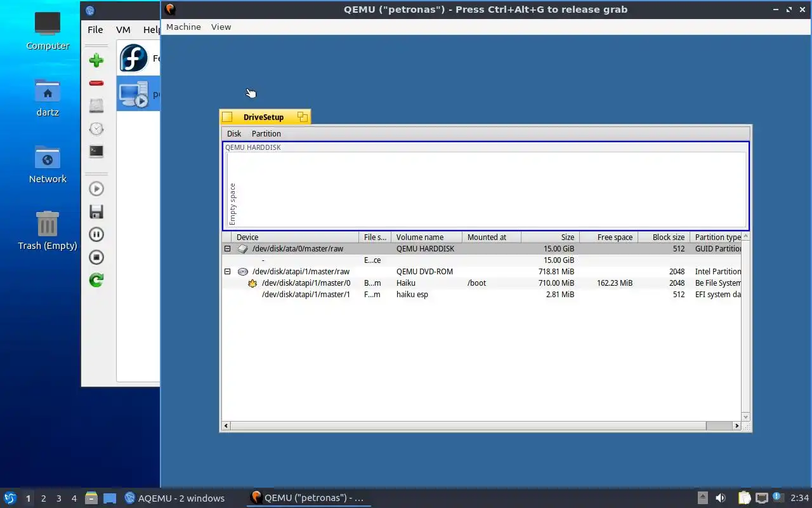Select the /dev/disk/atapi/1/master/1 partition row
Screen dimensions: 812x508
point(481,295)
